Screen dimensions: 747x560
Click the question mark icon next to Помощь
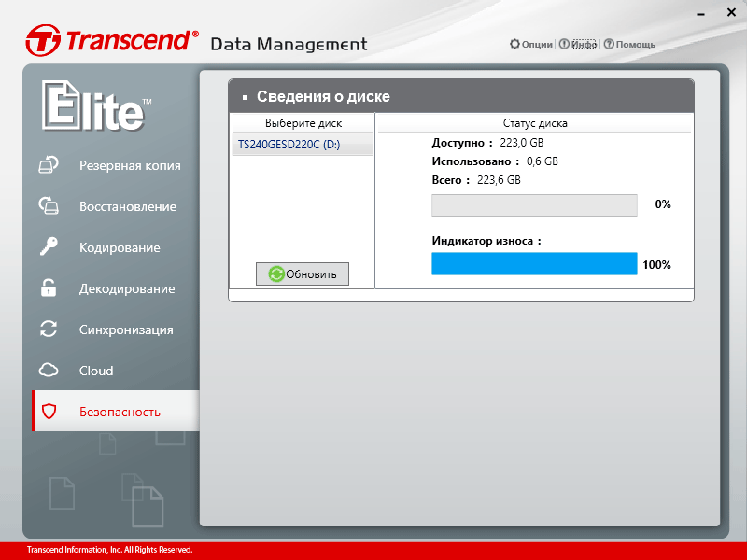[x=609, y=44]
